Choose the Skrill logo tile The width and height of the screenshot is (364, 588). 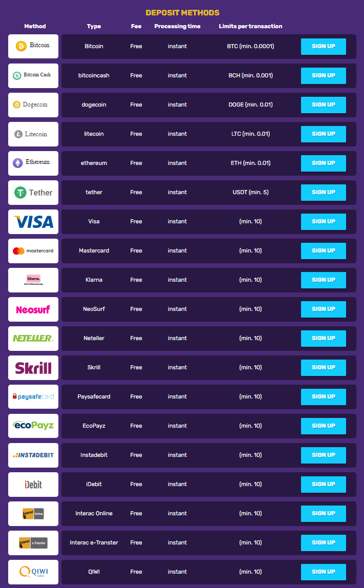33,368
